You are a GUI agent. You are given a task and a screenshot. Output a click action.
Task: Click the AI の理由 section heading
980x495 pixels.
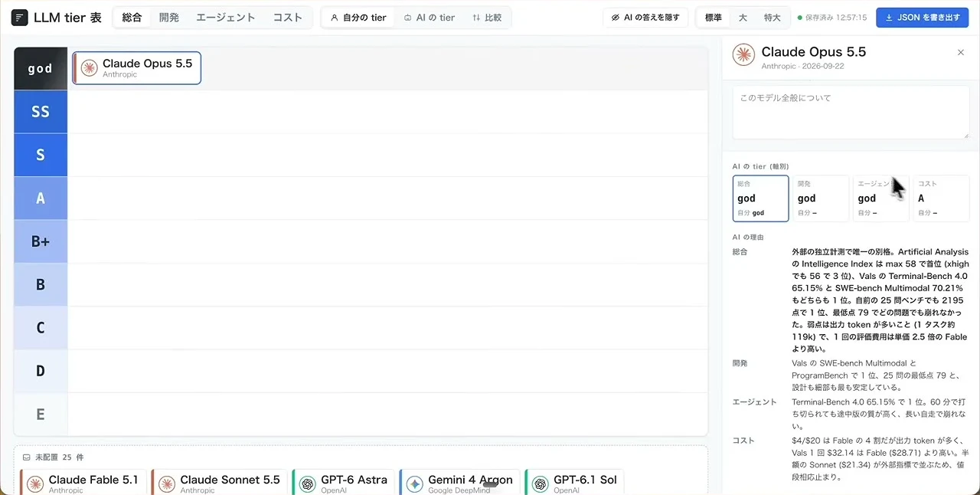click(x=748, y=238)
